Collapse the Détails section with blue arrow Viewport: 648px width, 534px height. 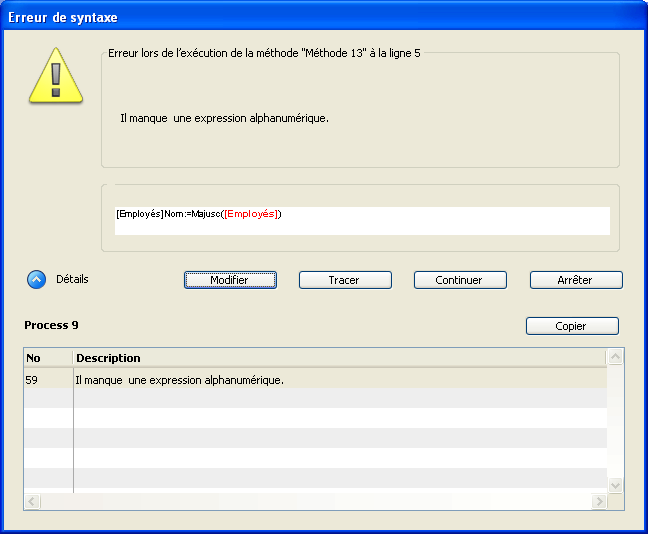(x=36, y=280)
